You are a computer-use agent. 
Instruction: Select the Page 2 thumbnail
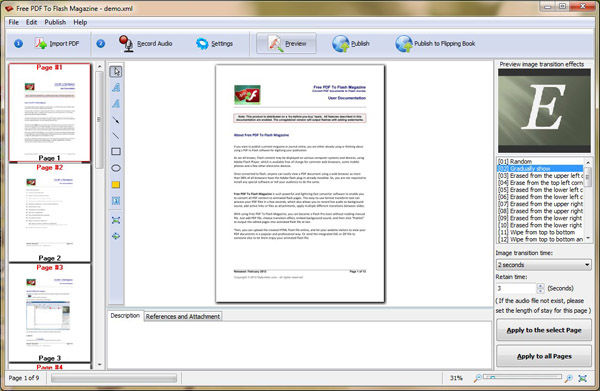pos(50,213)
